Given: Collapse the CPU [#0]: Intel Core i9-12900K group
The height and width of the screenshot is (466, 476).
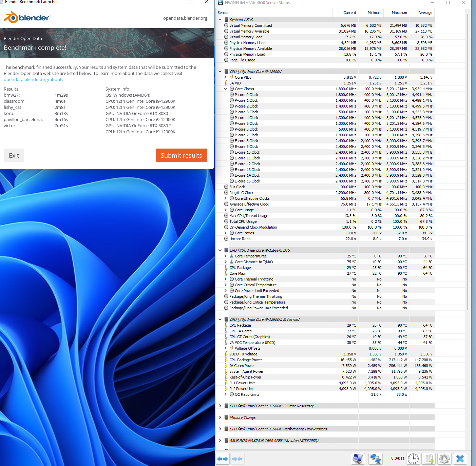Looking at the screenshot, I should [x=220, y=72].
